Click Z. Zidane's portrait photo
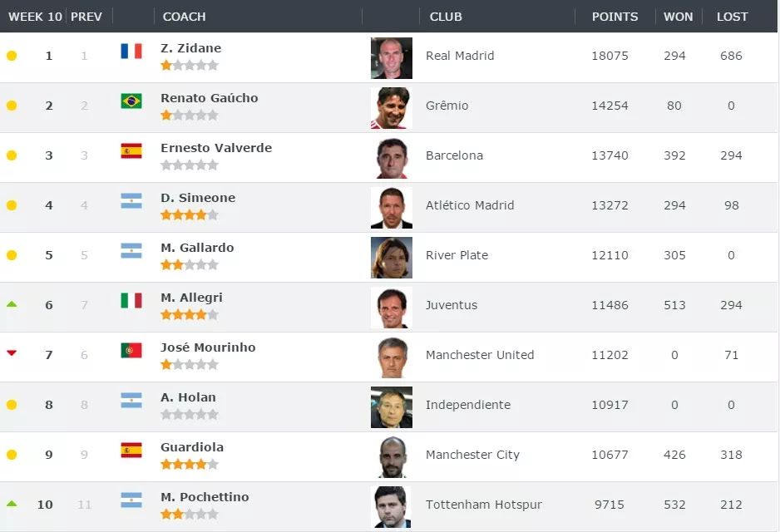The image size is (780, 532). point(392,58)
